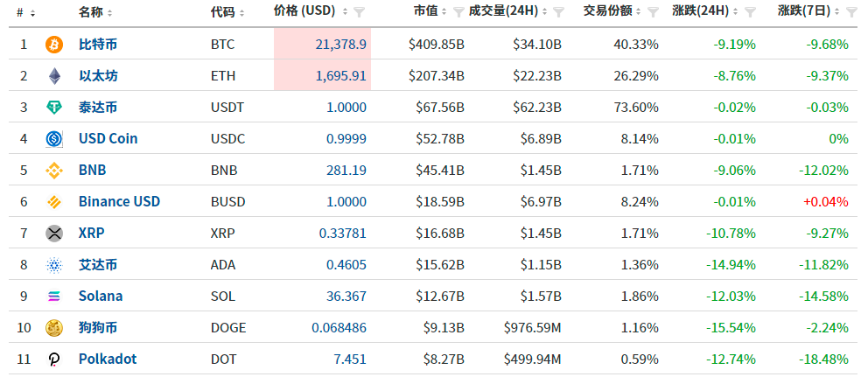Open the filter funnel for 涨跌(24H)

(751, 11)
